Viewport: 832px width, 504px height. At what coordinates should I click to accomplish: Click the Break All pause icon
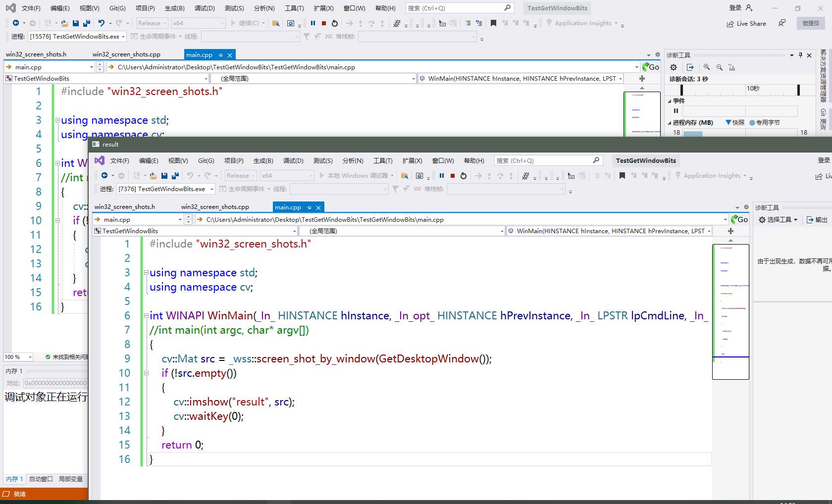click(x=314, y=23)
